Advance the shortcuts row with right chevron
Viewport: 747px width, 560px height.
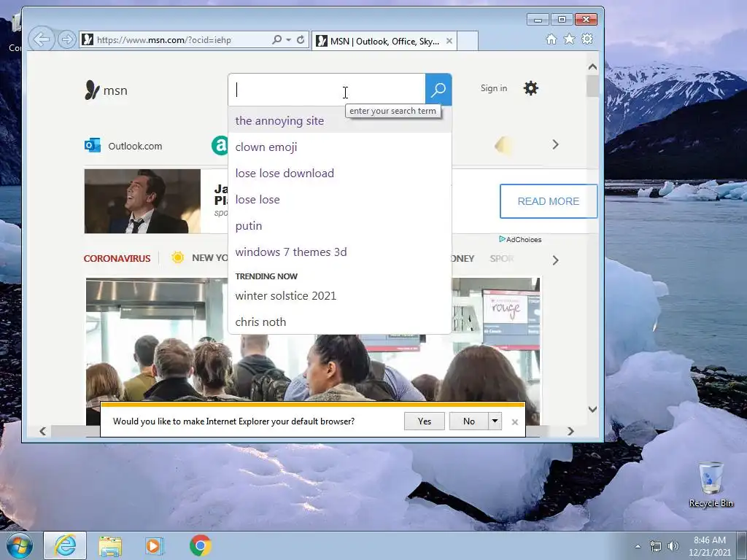(555, 144)
